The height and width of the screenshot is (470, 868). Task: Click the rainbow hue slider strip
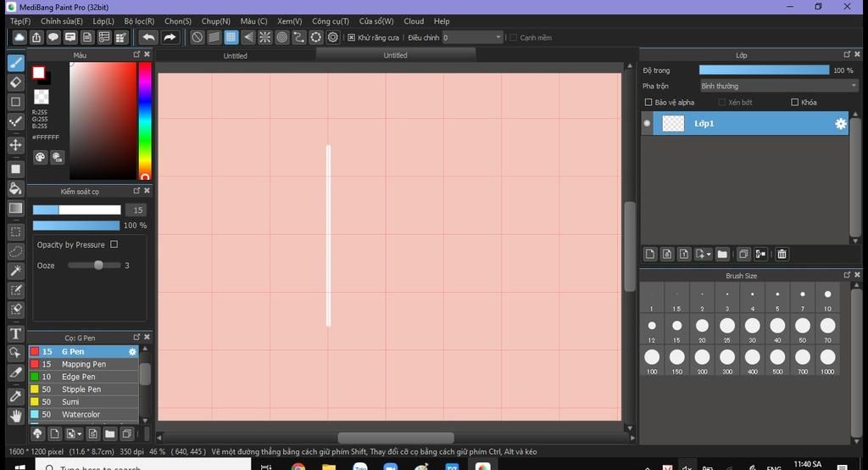point(144,120)
